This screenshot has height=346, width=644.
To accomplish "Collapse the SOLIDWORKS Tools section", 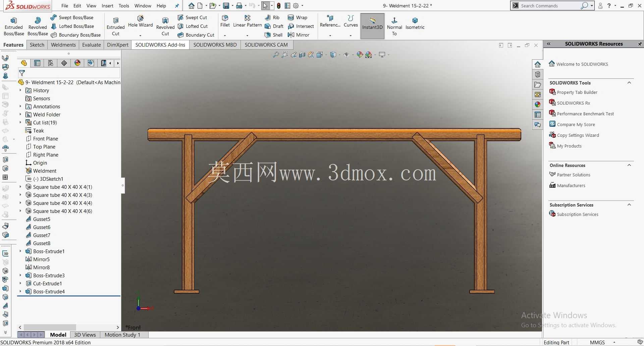I will click(629, 83).
